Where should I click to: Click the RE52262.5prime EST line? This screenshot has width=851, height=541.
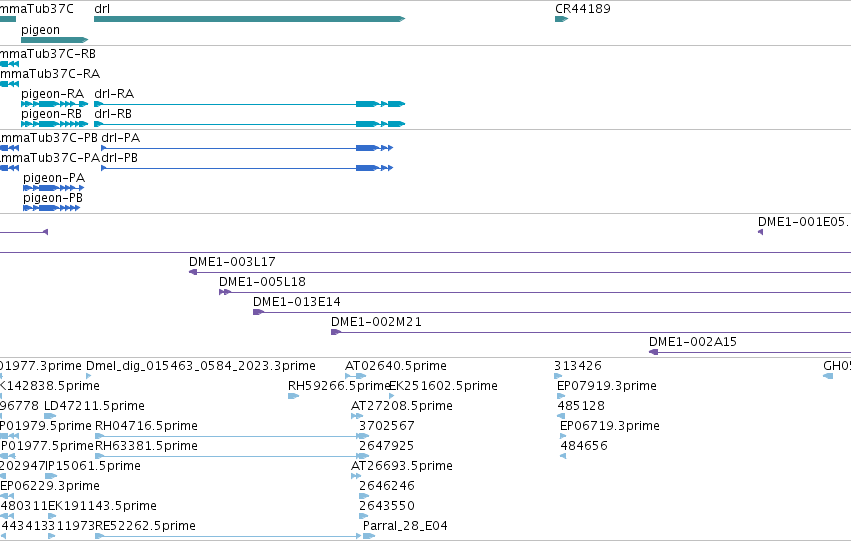coord(228,536)
